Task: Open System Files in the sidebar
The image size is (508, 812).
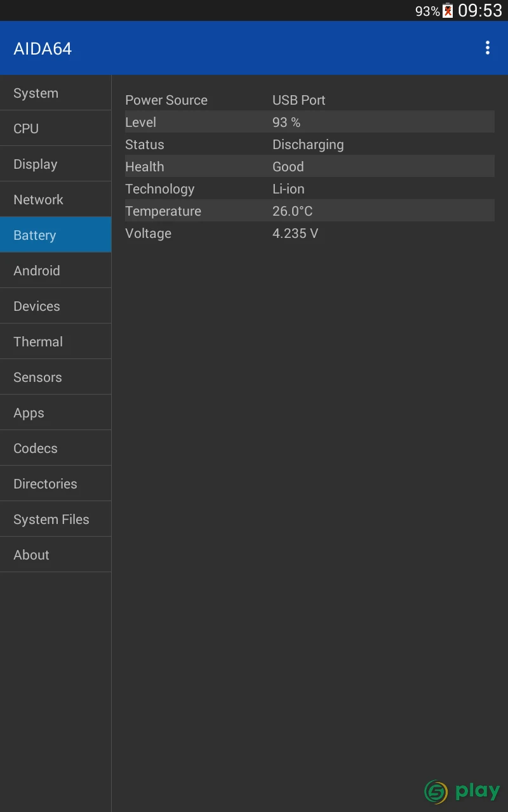Action: pos(55,520)
